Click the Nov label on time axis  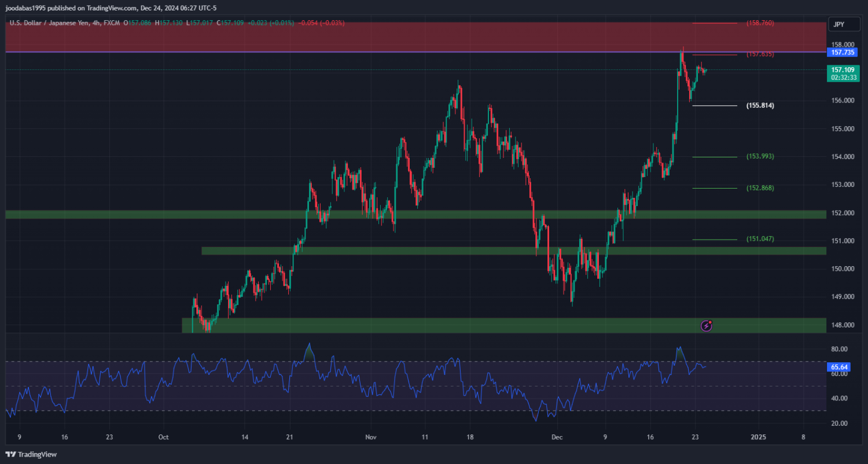coord(370,437)
